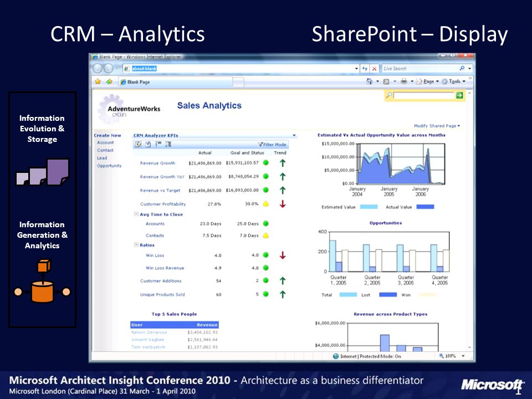Click the Refresh button beside the address bar
Viewport: 532px width, 399px height.
[365, 69]
